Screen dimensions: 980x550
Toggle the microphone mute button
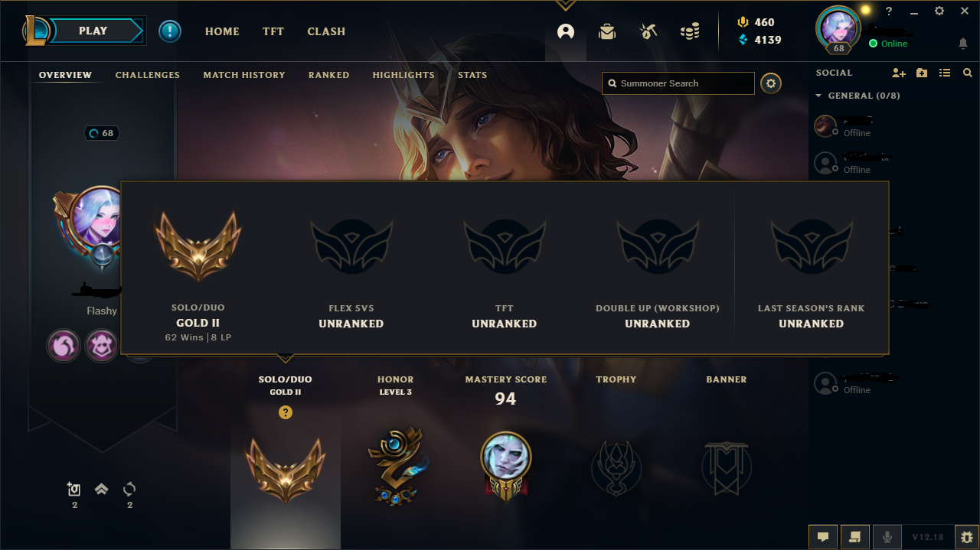(887, 537)
